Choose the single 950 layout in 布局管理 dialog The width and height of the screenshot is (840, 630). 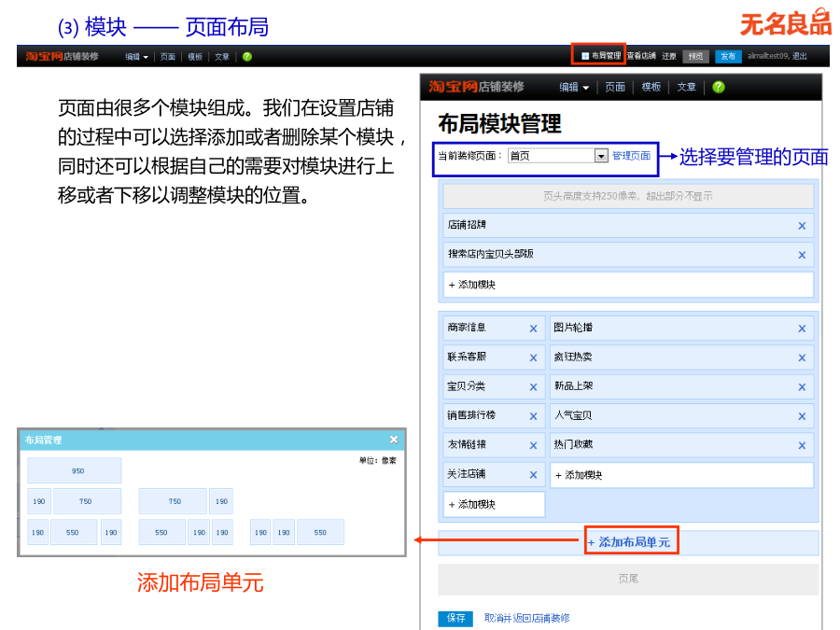75,470
